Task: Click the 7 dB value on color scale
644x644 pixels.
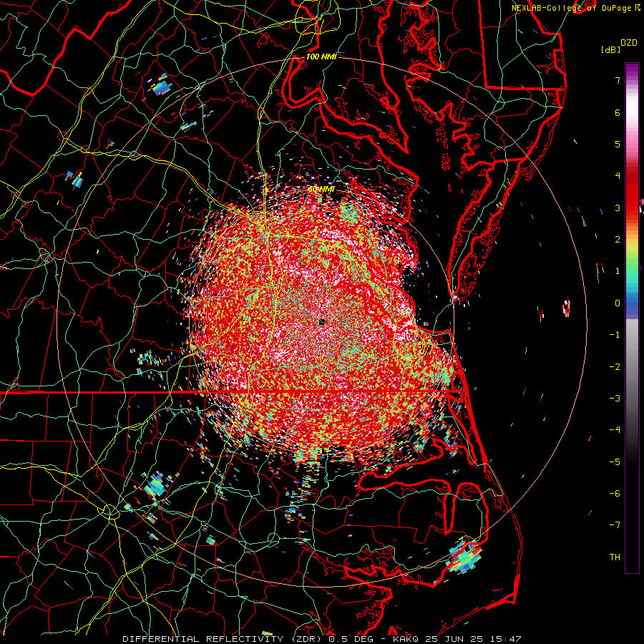Action: 618,80
